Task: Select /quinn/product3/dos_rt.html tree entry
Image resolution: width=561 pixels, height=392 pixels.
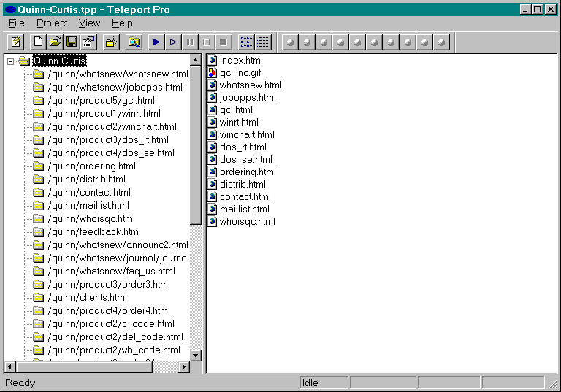Action: coord(108,140)
